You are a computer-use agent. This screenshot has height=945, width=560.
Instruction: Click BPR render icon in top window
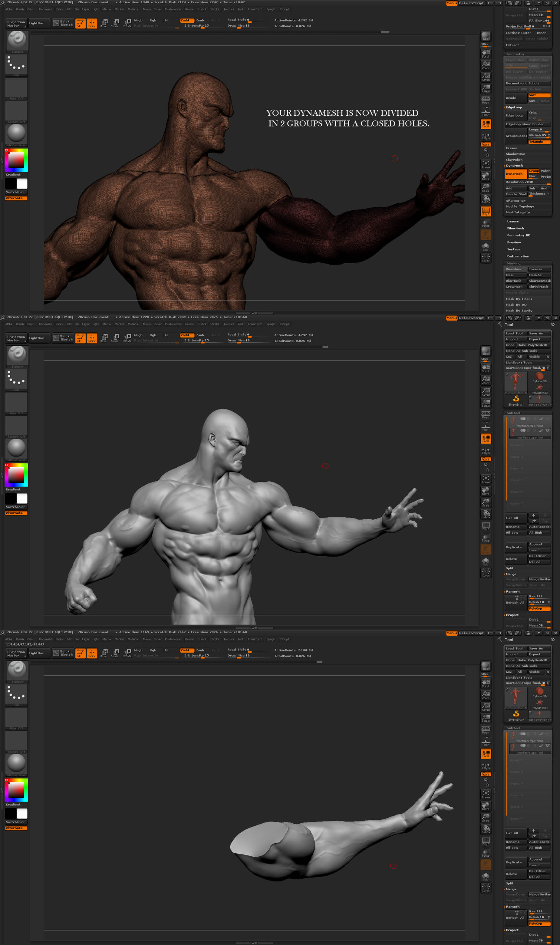pyautogui.click(x=486, y=36)
